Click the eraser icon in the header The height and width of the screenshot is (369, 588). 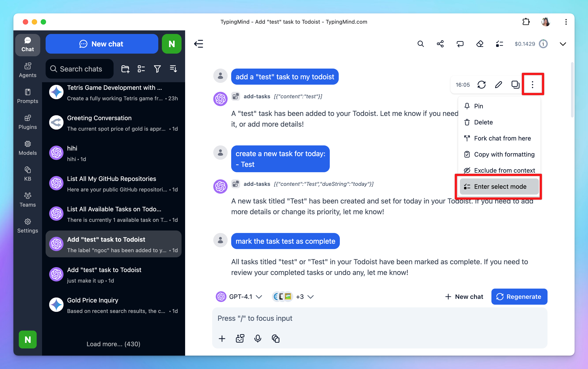point(480,44)
